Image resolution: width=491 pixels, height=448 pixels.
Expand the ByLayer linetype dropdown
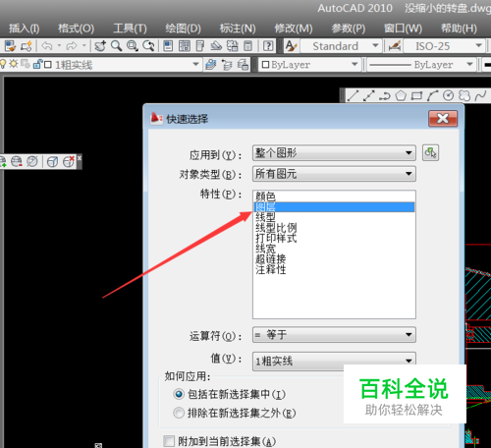(x=469, y=64)
